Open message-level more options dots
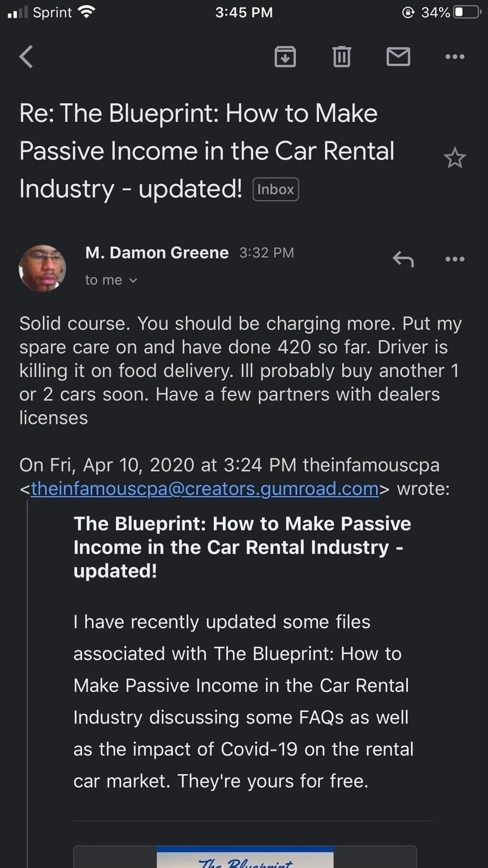The height and width of the screenshot is (868, 488). tap(454, 259)
